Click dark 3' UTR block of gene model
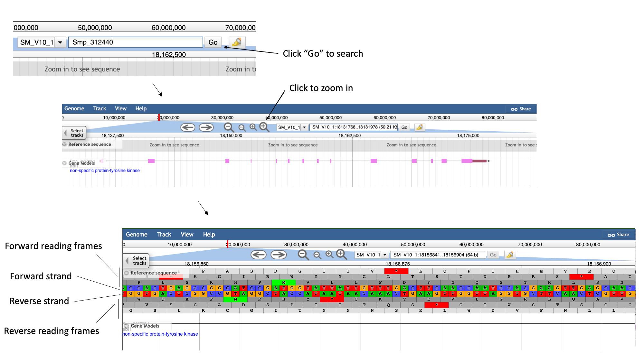The image size is (644, 362). pyautogui.click(x=479, y=161)
